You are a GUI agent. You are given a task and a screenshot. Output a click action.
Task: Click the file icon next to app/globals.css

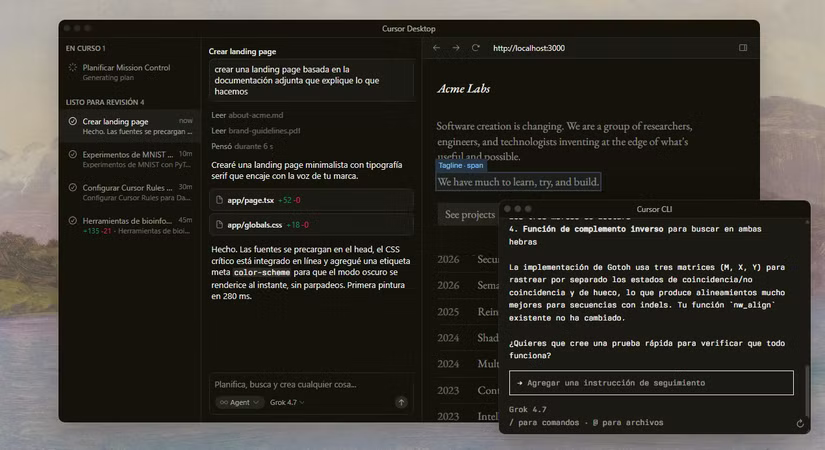point(219,225)
